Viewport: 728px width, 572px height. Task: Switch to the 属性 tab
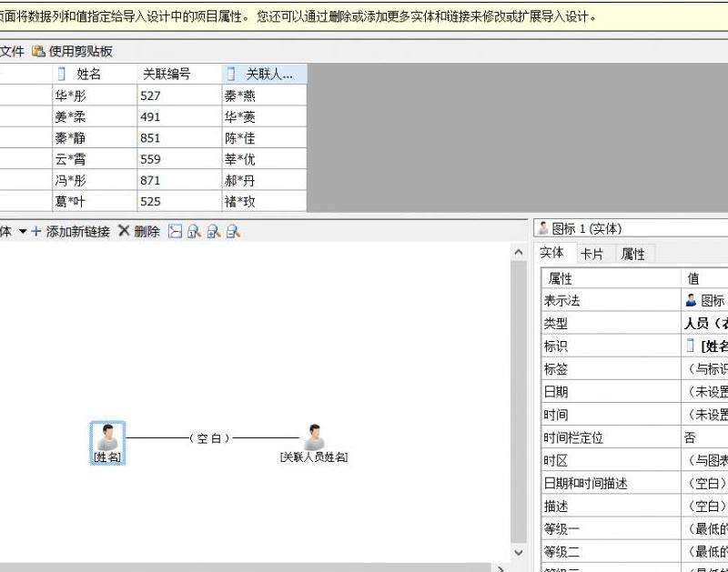click(632, 254)
